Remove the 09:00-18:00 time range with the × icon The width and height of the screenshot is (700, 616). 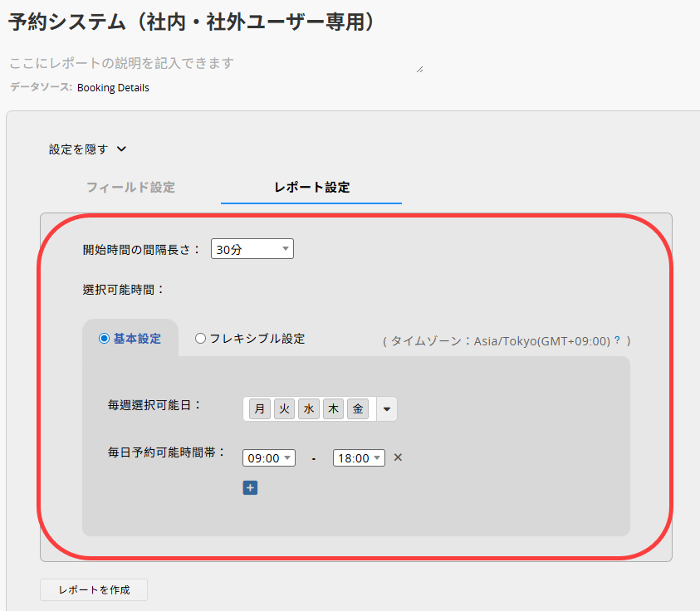[x=398, y=457]
